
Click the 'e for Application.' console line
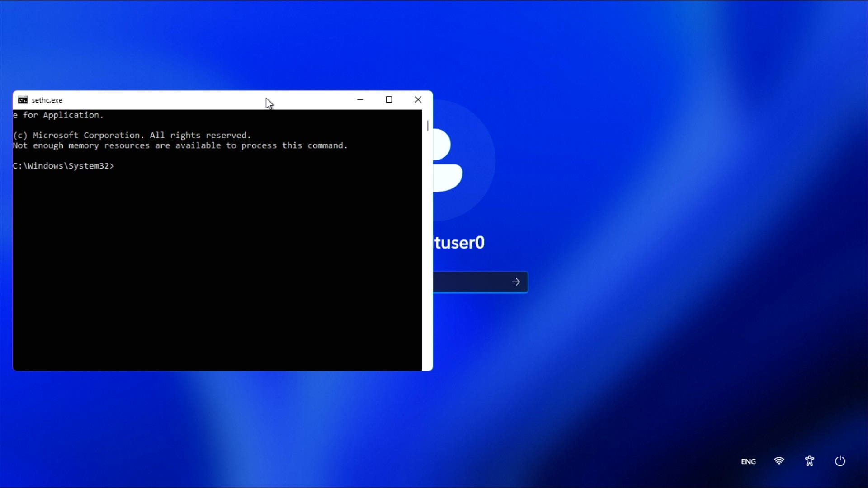58,115
